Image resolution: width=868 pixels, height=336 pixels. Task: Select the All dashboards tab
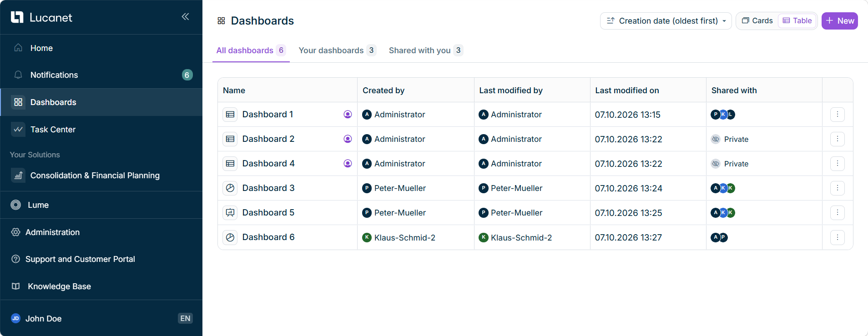coord(251,50)
